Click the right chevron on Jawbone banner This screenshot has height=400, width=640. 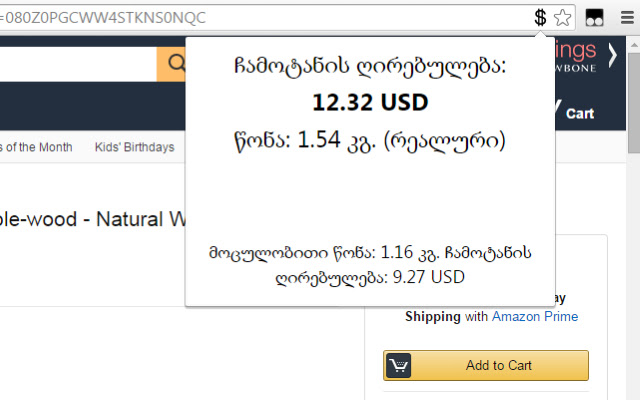coord(611,56)
